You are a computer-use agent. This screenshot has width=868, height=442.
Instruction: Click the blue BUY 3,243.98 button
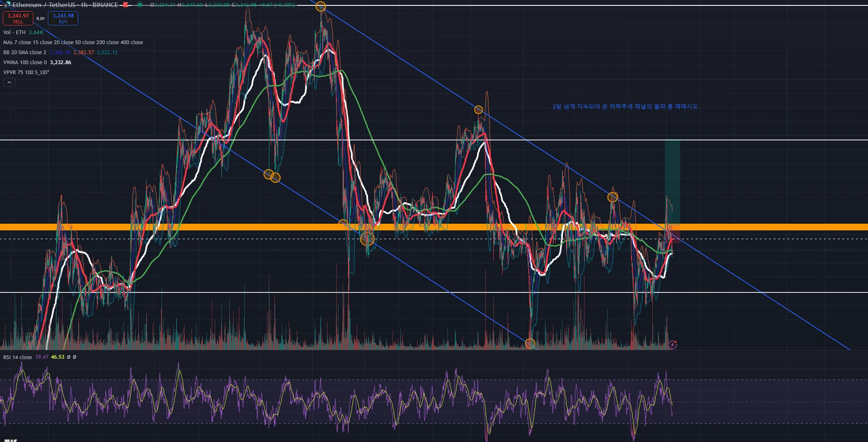click(63, 18)
